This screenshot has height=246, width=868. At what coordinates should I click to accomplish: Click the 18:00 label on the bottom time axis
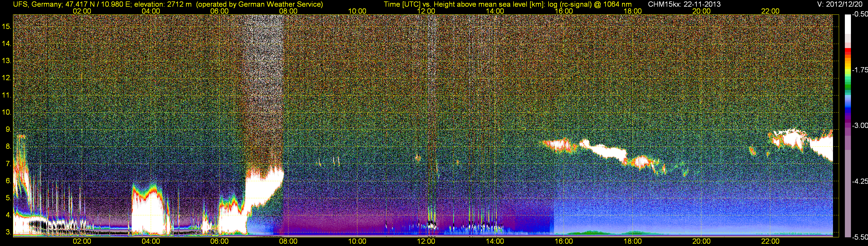point(632,241)
